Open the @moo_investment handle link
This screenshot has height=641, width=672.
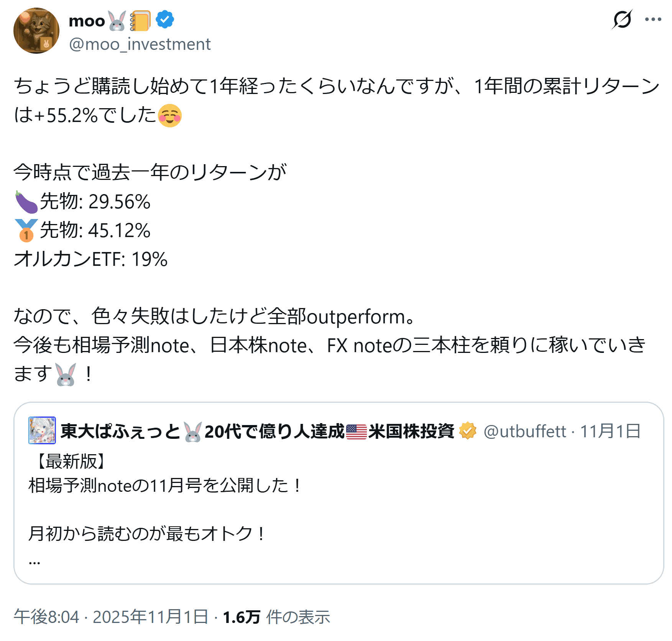point(140,44)
